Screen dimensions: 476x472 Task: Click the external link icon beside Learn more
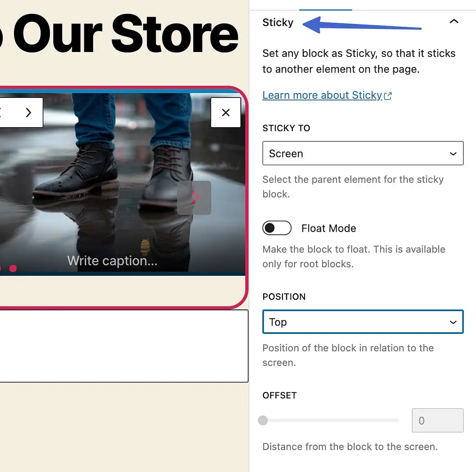[x=388, y=96]
